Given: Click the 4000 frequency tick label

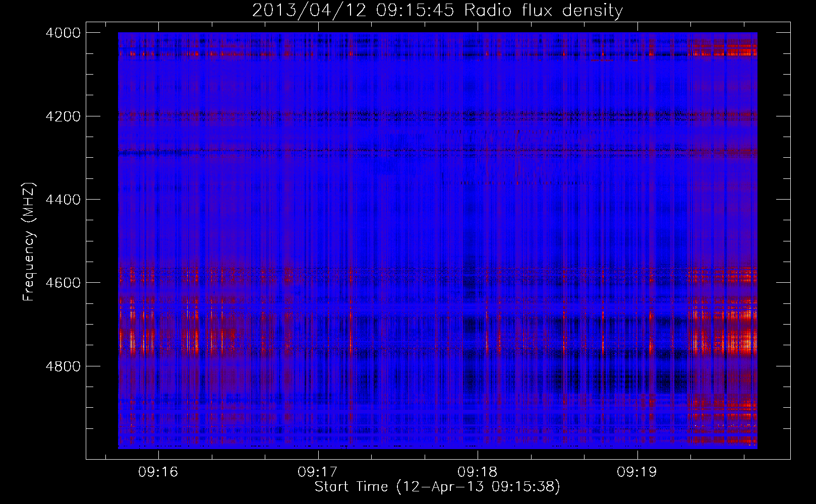Looking at the screenshot, I should (x=63, y=33).
